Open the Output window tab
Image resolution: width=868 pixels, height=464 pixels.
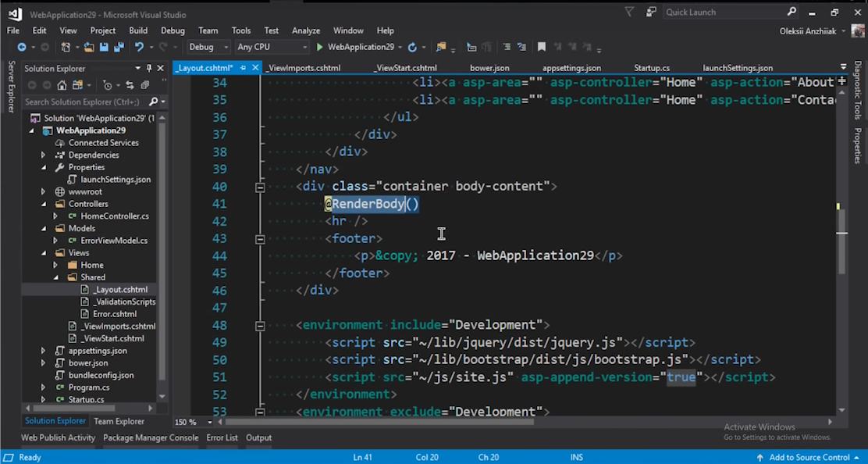(258, 437)
